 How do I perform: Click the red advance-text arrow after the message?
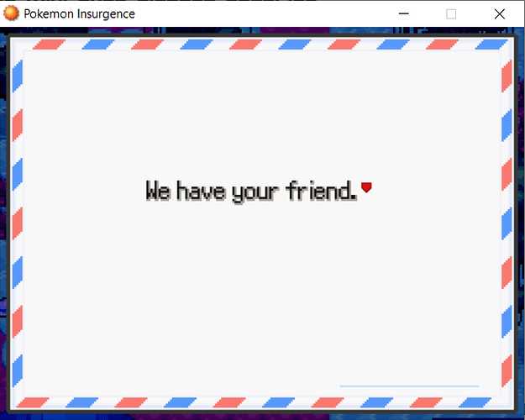pyautogui.click(x=366, y=187)
